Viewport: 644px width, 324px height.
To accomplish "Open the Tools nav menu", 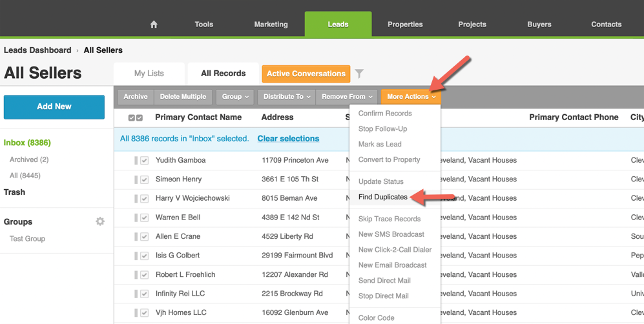I will [x=203, y=25].
